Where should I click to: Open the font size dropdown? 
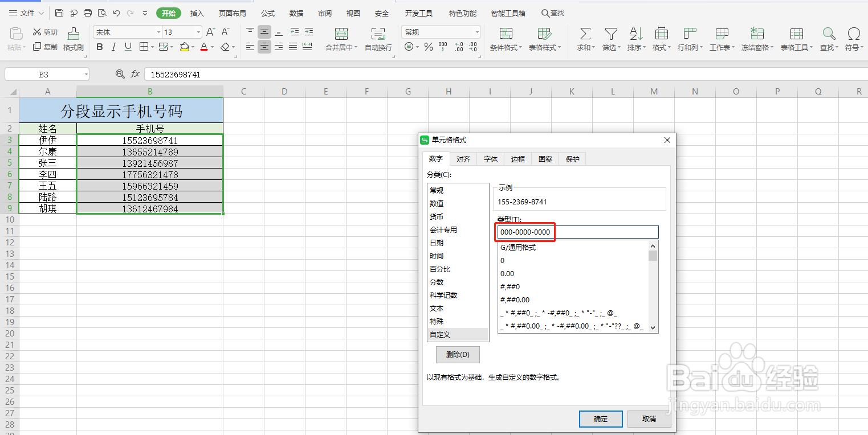tap(198, 31)
